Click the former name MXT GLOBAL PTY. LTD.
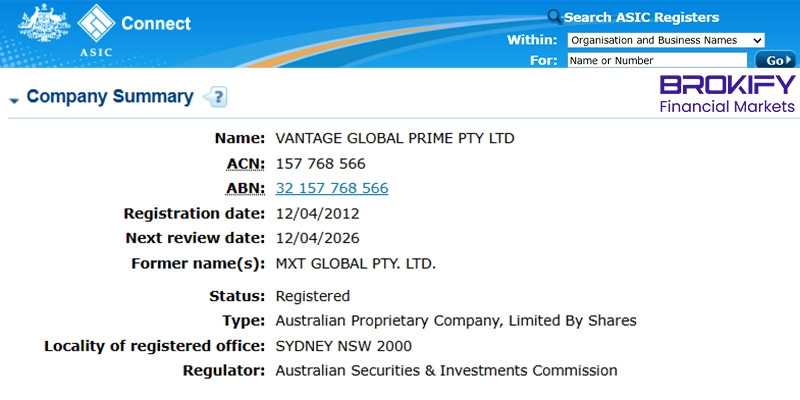 (355, 264)
